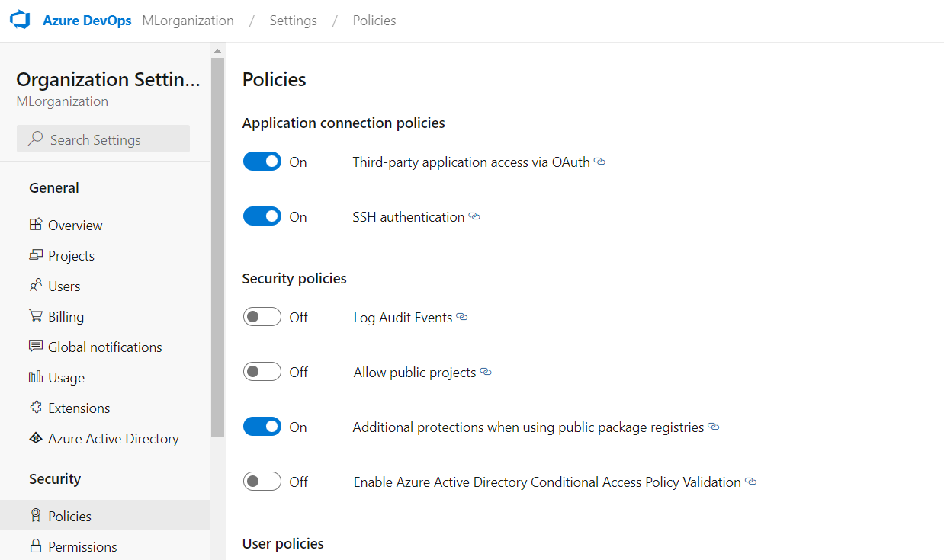Enable Azure AD Conditional Access Policy Validation
Screen dimensions: 944x560
pos(262,482)
